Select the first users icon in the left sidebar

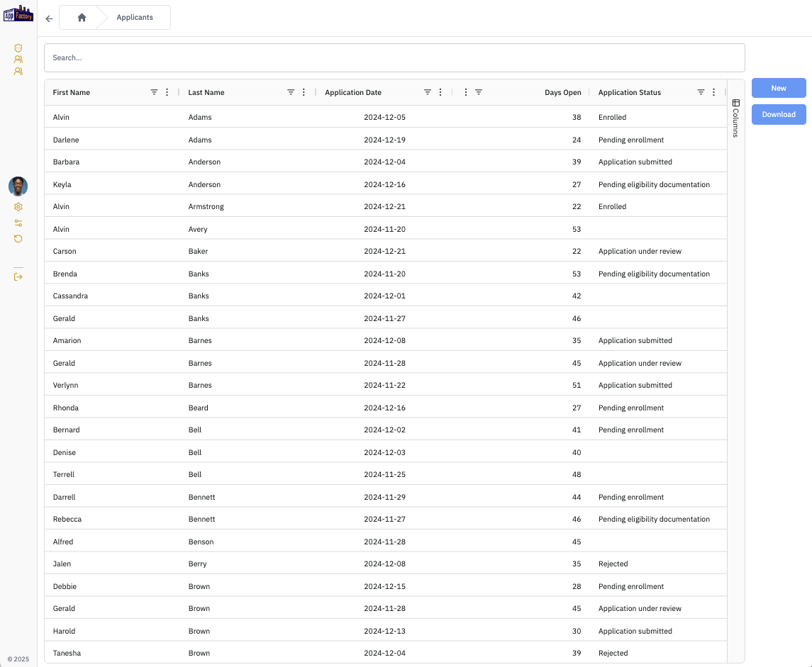(x=18, y=60)
